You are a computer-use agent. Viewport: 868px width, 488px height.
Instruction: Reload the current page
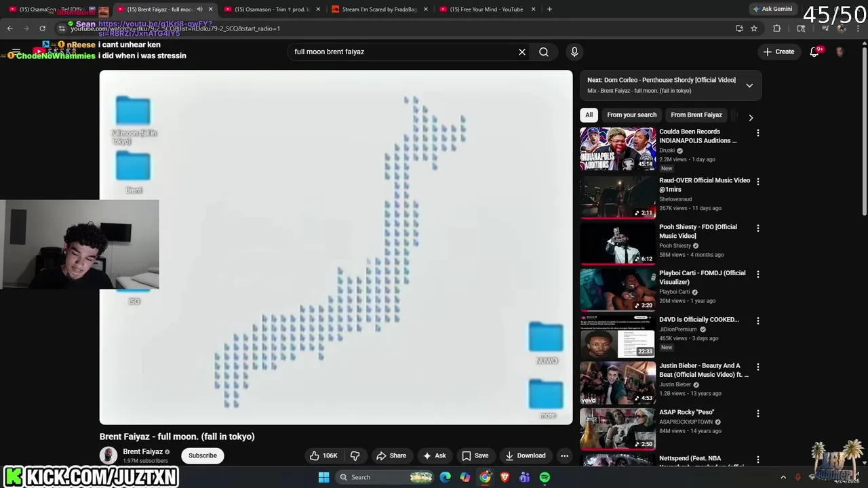42,28
